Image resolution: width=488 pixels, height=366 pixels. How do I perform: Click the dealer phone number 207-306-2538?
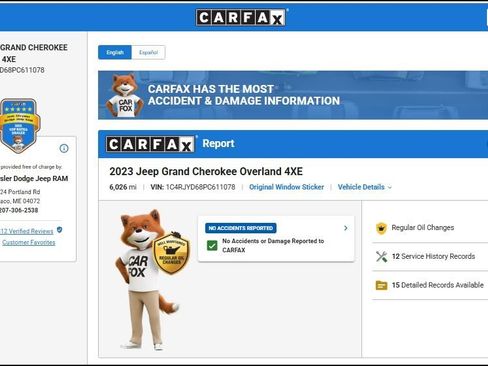19,210
